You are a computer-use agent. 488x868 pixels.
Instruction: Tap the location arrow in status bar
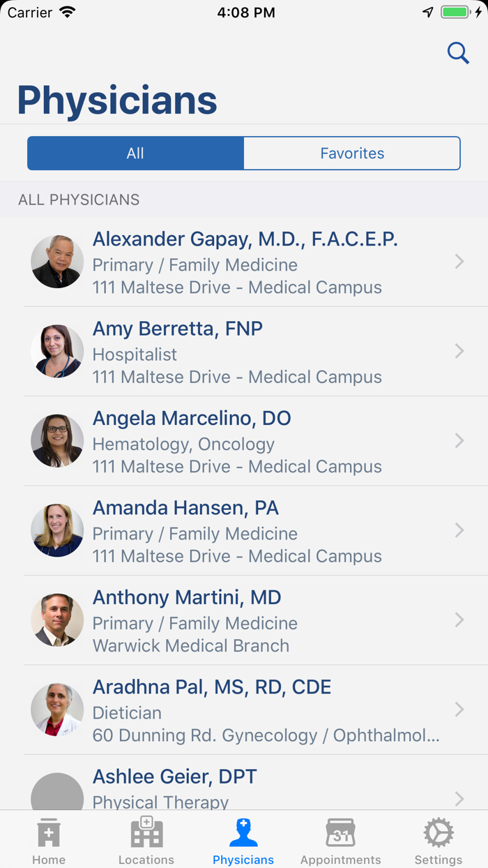click(x=428, y=13)
